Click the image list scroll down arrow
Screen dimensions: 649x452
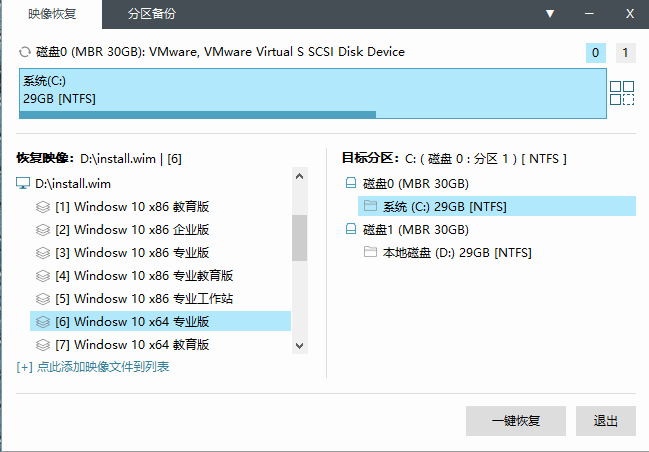click(300, 345)
